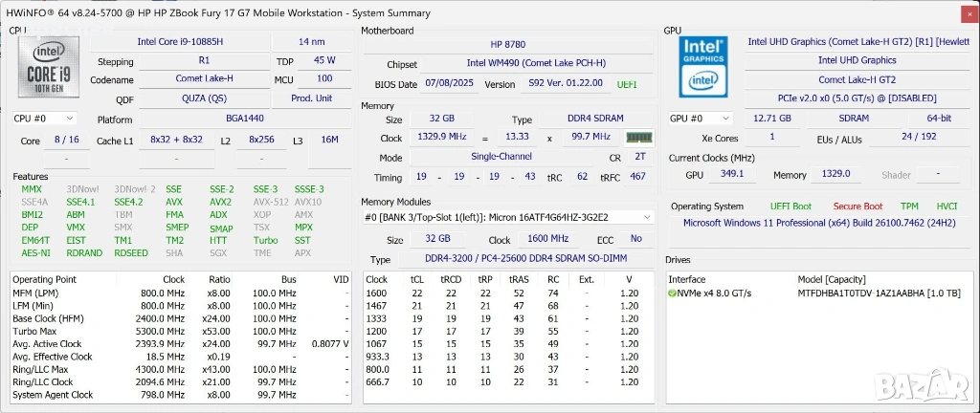Open the GPU #0 selector dropdown
The height and width of the screenshot is (413, 980).
pos(702,119)
